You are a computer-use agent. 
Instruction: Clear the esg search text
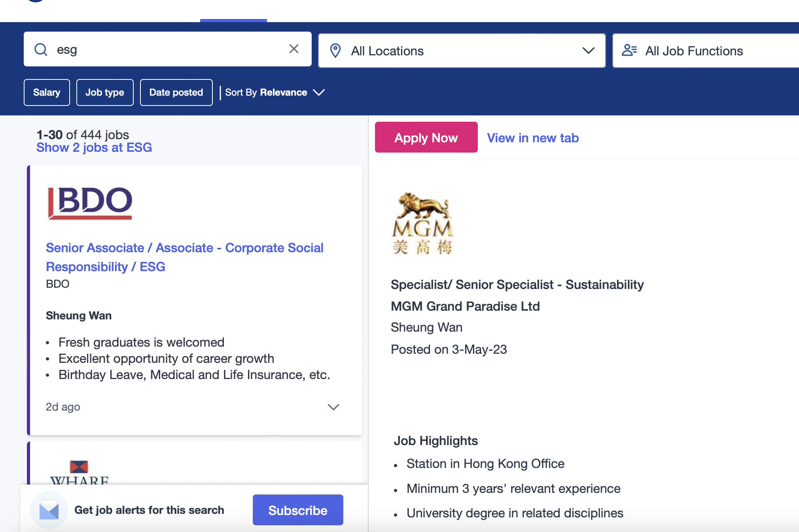[x=293, y=49]
